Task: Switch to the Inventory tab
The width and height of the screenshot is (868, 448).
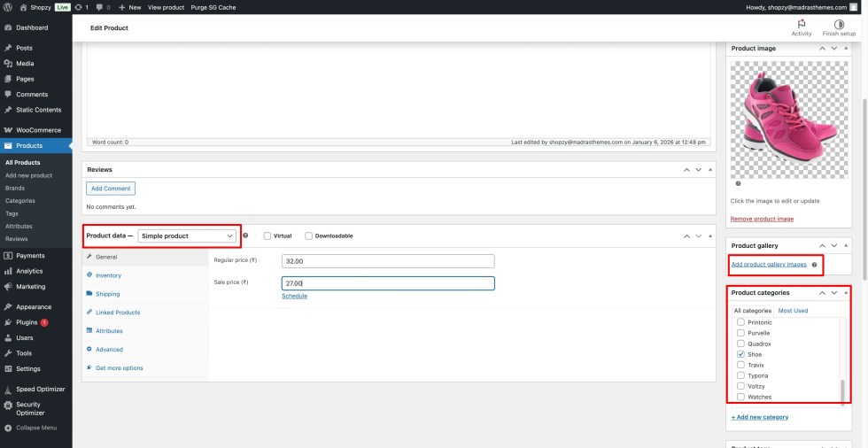Action: coord(108,275)
